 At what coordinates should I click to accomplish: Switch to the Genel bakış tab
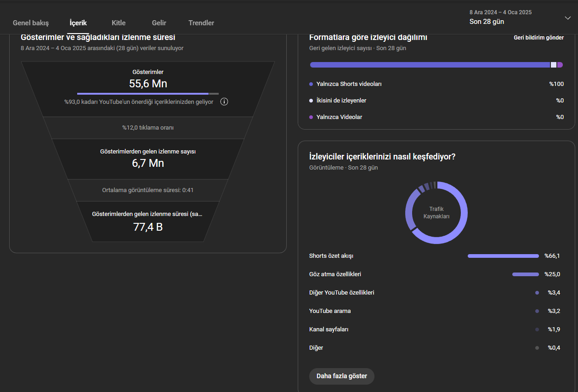pyautogui.click(x=31, y=23)
